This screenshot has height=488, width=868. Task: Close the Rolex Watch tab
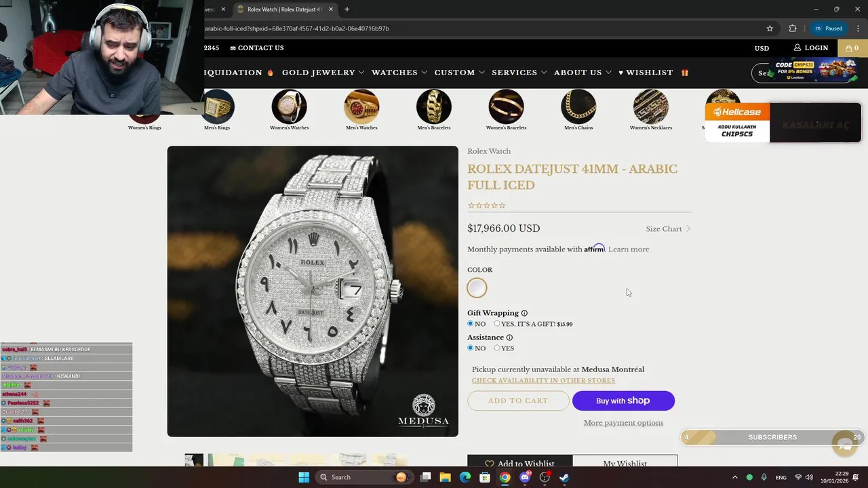[x=331, y=9]
